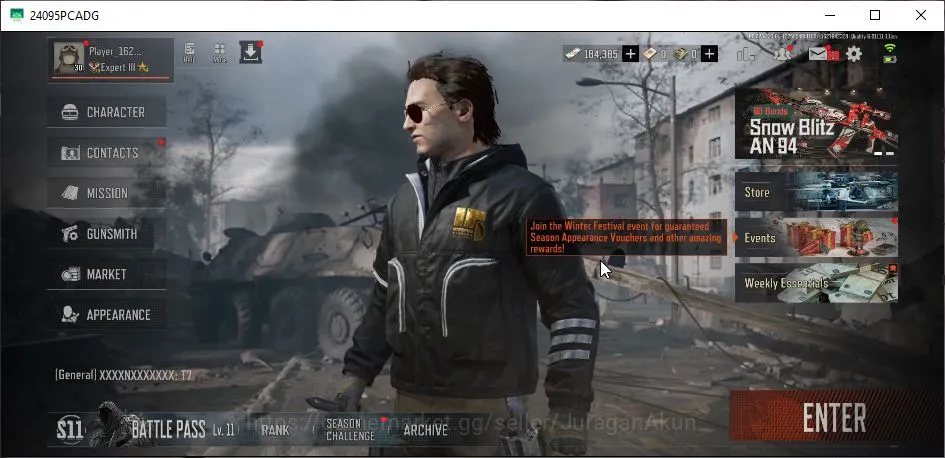The width and height of the screenshot is (945, 458).
Task: Open the download resources icon
Action: (x=251, y=52)
